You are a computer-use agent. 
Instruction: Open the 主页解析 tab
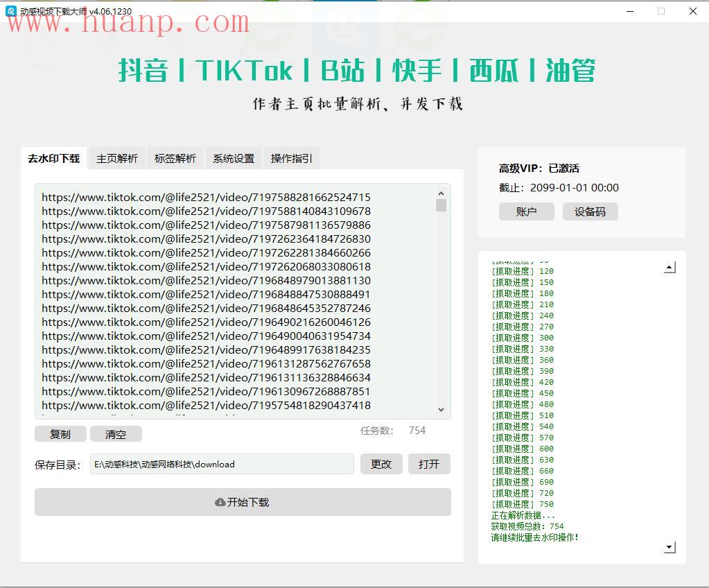[117, 158]
